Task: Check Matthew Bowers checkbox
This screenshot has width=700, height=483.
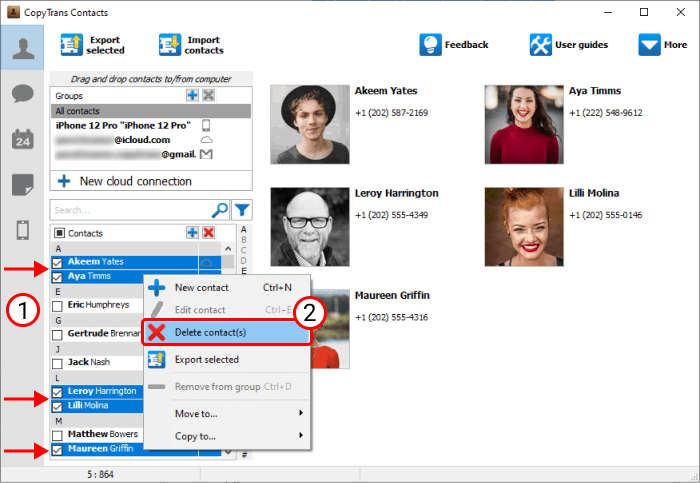Action: coord(57,435)
